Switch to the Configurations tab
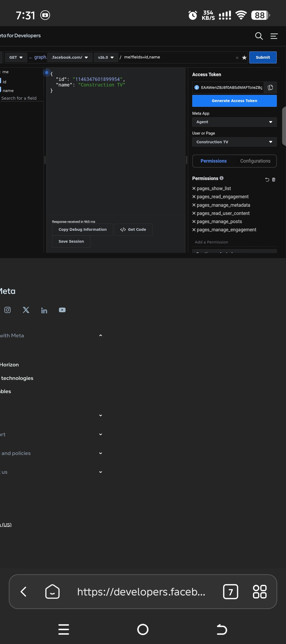This screenshot has height=644, width=286. [x=255, y=161]
